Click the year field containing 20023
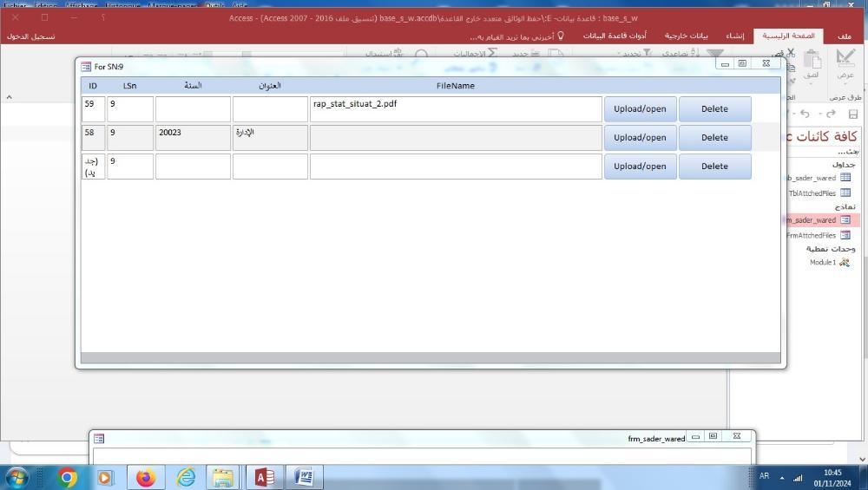Viewport: 868px width, 490px height. click(193, 138)
